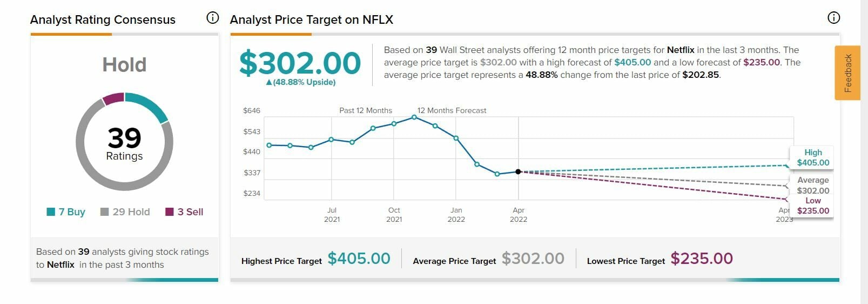868x304 pixels.
Task: Click the teal Buy legend swatch
Action: point(51,212)
